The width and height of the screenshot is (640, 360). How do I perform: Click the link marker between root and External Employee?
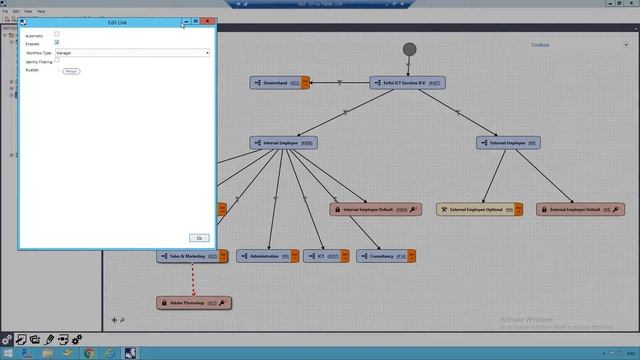point(458,112)
